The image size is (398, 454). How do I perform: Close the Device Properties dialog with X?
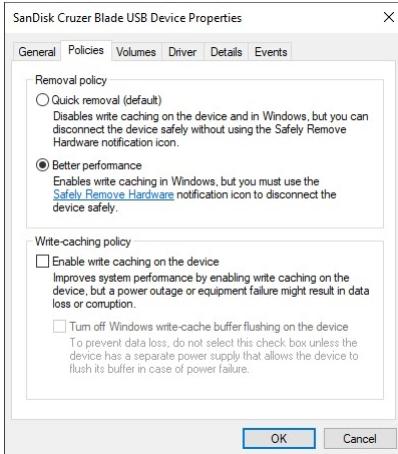click(389, 17)
